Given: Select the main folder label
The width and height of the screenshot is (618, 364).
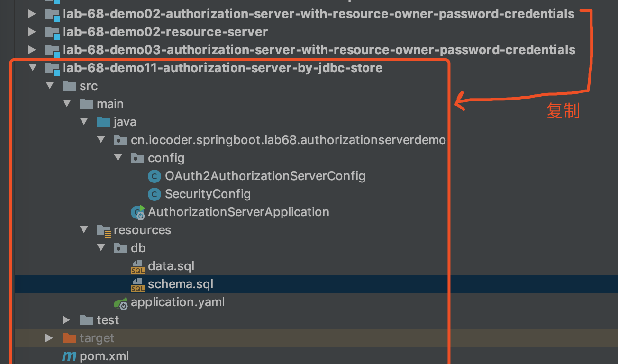Looking at the screenshot, I should pos(110,104).
